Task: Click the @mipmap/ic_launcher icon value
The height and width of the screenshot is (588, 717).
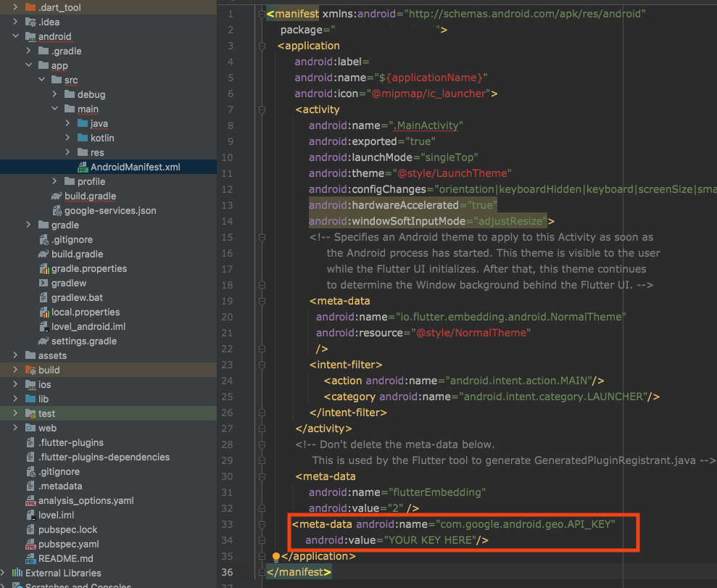Action: [x=428, y=94]
